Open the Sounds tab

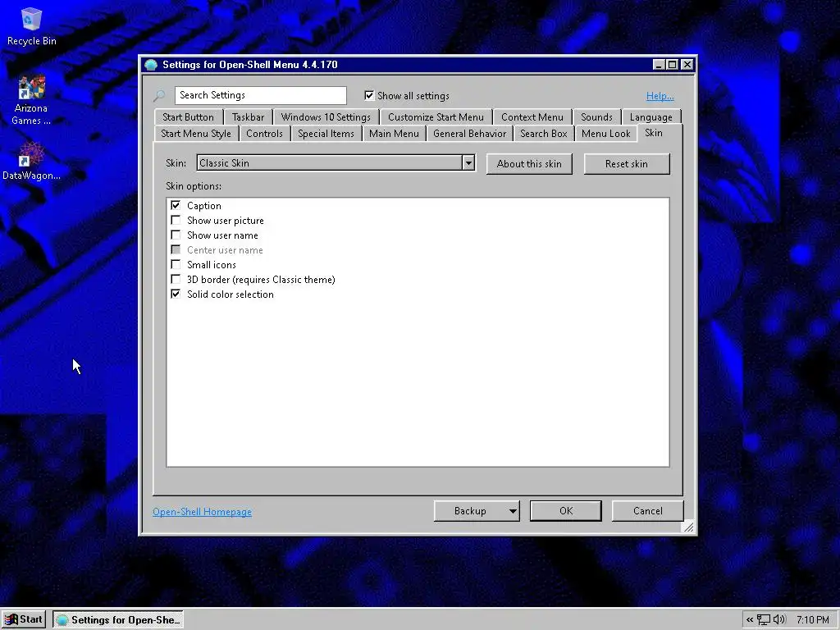click(x=596, y=116)
